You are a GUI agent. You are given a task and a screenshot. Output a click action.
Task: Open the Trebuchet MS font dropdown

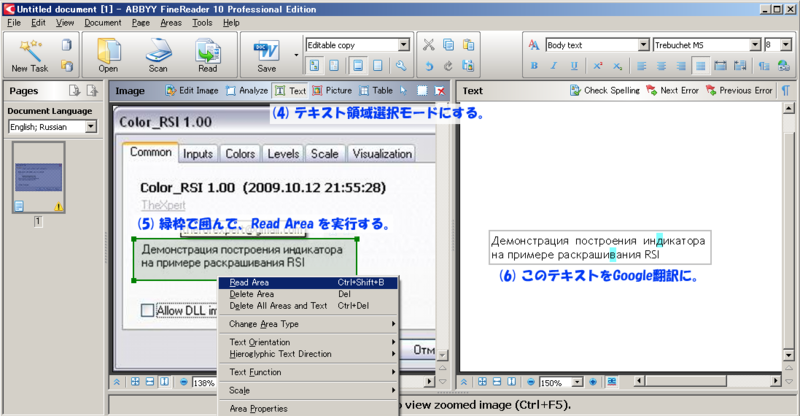click(756, 45)
